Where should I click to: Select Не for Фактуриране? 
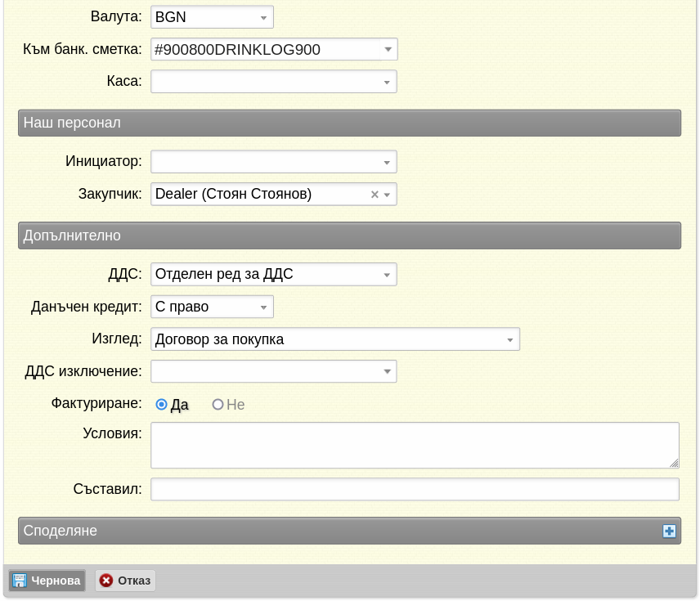[x=218, y=405]
